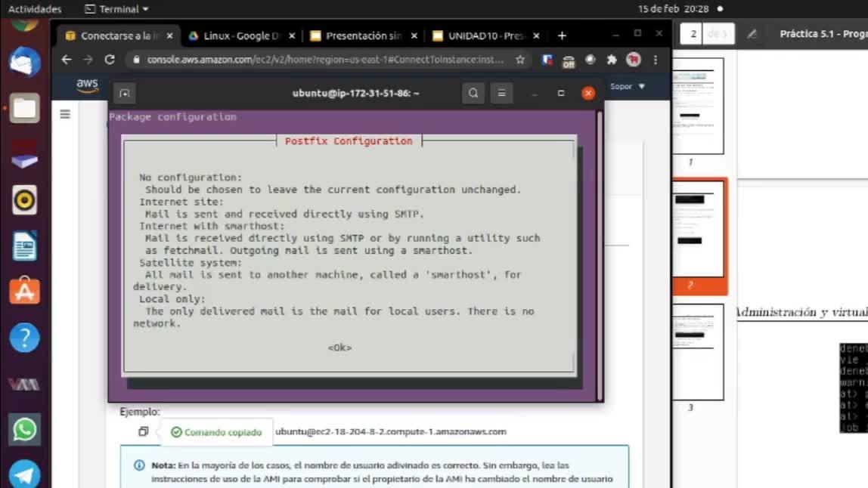Screen dimensions: 868x488
Task: Select page 3 thumbnail in document viewer
Action: coord(698,352)
